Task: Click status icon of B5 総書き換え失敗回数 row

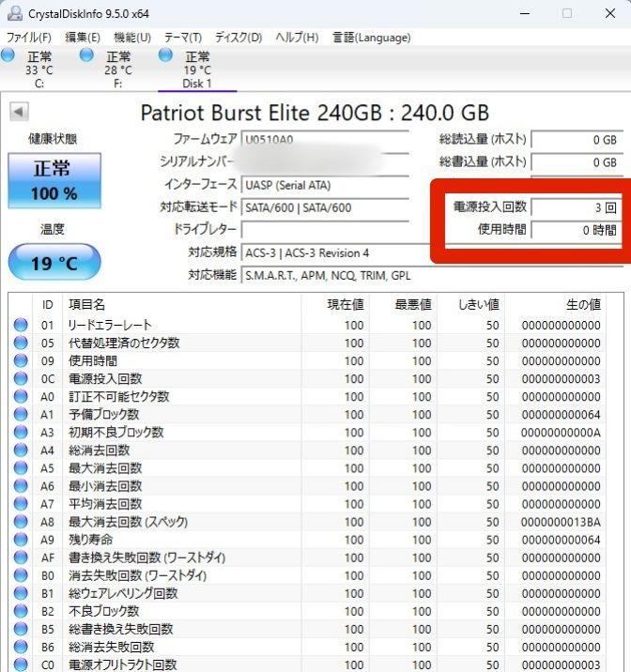Action: [21, 629]
